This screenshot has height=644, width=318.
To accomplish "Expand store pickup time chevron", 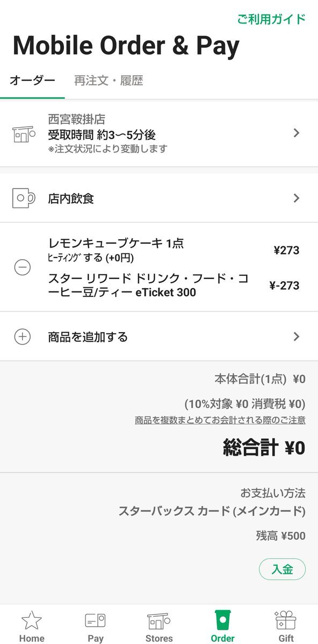I will [297, 133].
